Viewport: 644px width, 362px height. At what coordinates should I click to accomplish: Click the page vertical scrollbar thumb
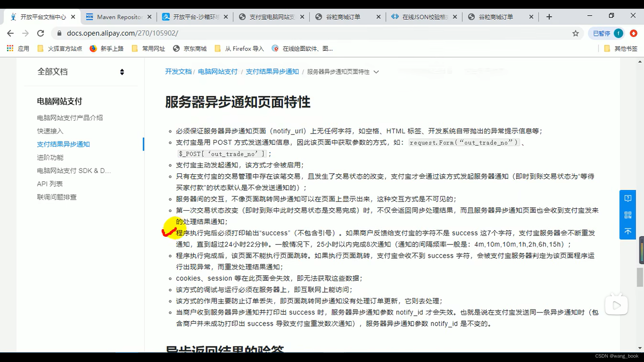[x=640, y=277]
